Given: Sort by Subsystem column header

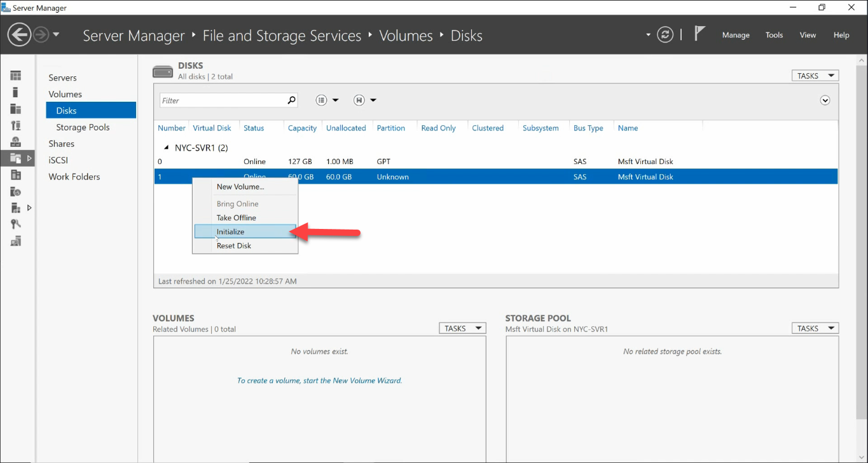Looking at the screenshot, I should pyautogui.click(x=541, y=128).
